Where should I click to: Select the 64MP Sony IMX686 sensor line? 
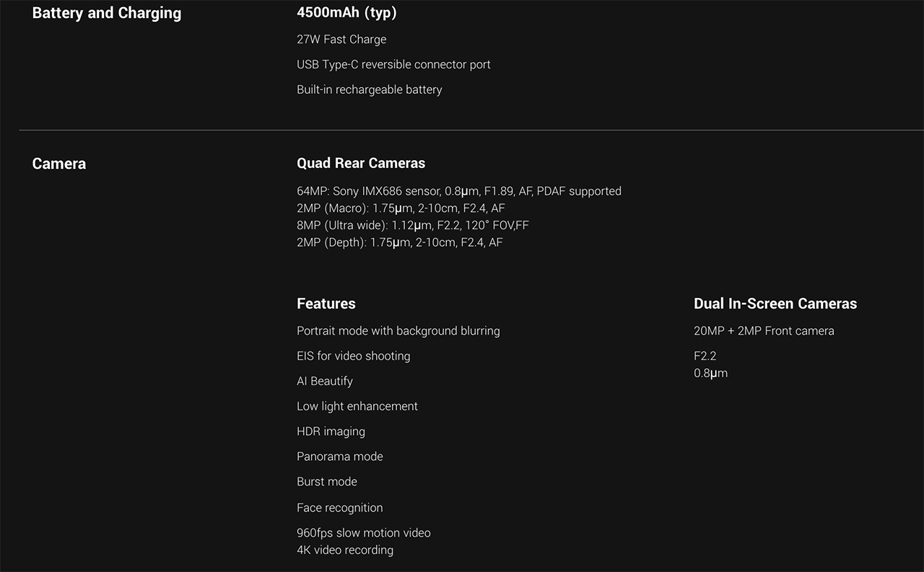click(x=458, y=191)
